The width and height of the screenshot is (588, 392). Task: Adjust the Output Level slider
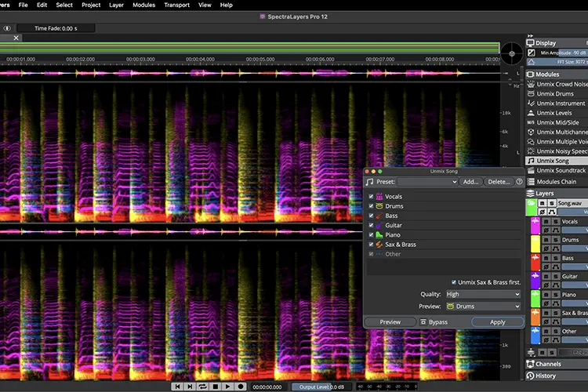point(321,387)
